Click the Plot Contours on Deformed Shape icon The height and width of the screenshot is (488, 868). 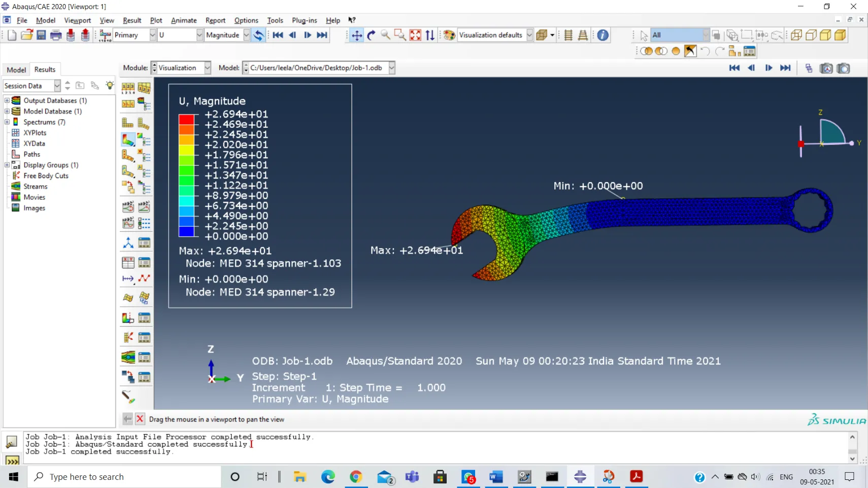(x=128, y=140)
